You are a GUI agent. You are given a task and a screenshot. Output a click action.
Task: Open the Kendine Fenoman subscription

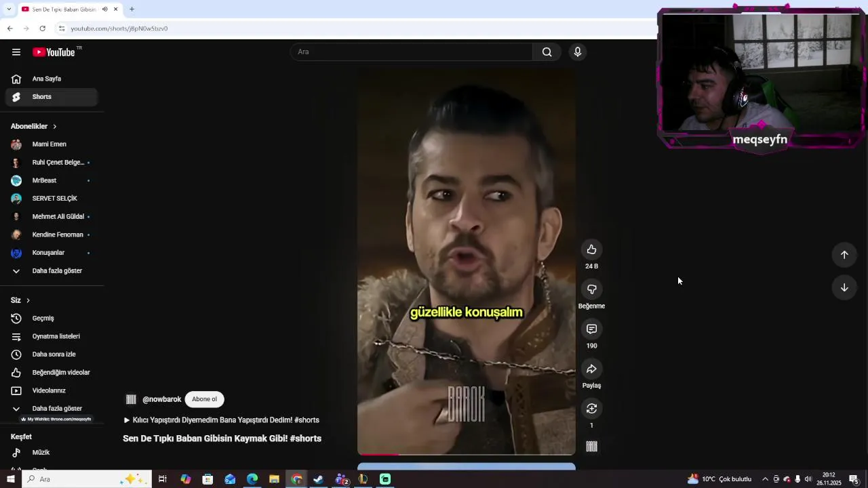tap(52, 235)
